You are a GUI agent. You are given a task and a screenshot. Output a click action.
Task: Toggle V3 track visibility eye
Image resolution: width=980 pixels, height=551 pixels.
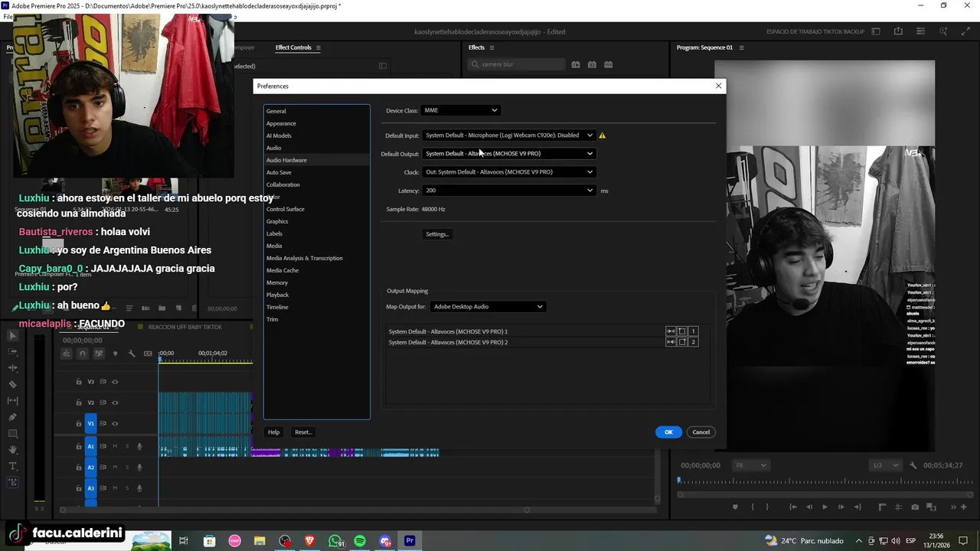tap(115, 382)
